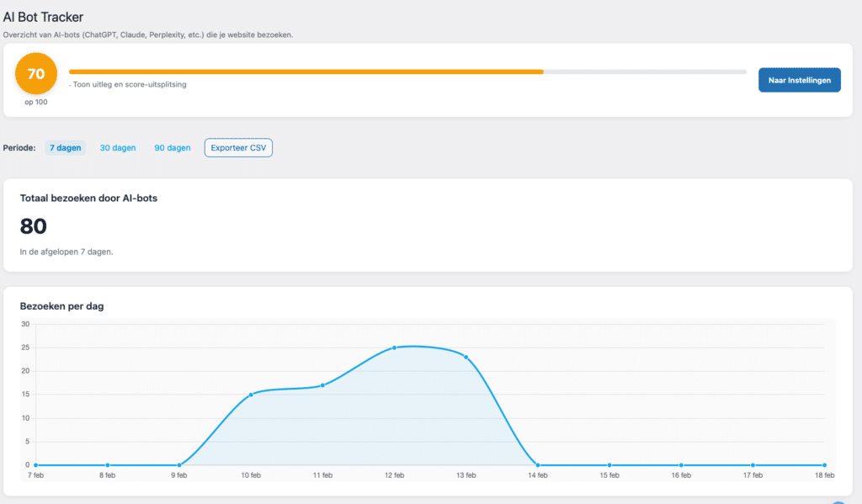Viewport: 862px width, 504px height.
Task: Click the 'AI Bot Tracker' page heading
Action: pyautogui.click(x=43, y=17)
